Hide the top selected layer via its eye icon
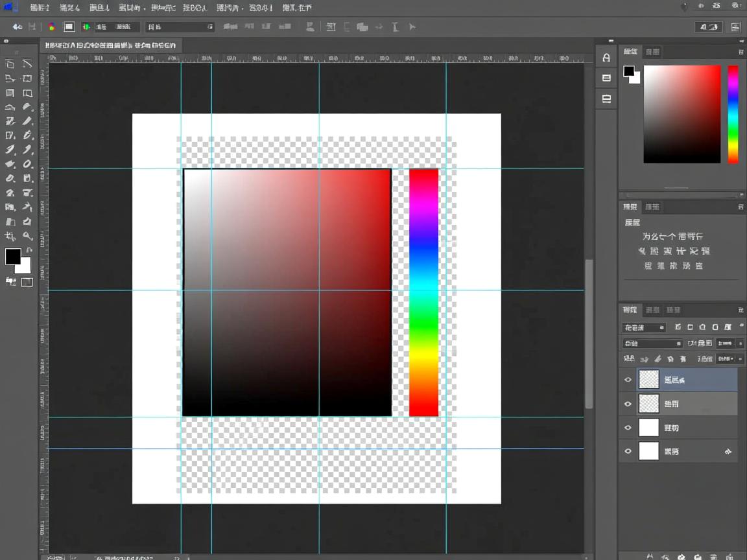747x560 pixels. (x=628, y=380)
